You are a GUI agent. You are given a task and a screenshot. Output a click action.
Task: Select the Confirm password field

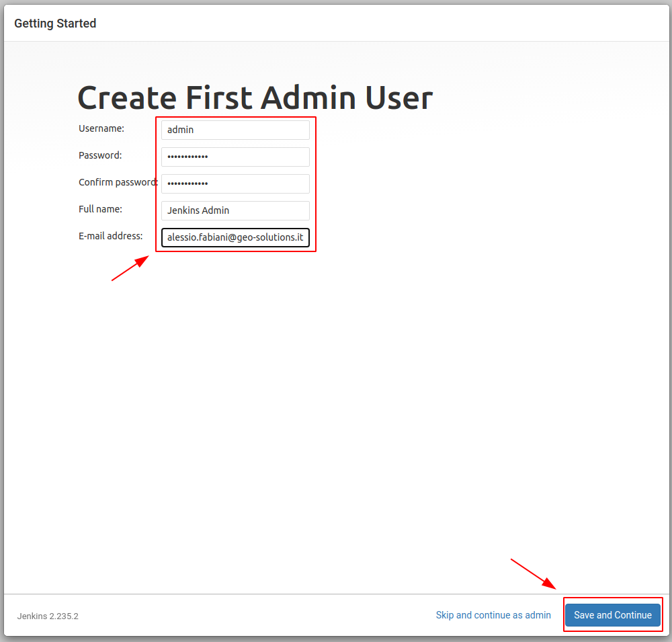click(235, 184)
